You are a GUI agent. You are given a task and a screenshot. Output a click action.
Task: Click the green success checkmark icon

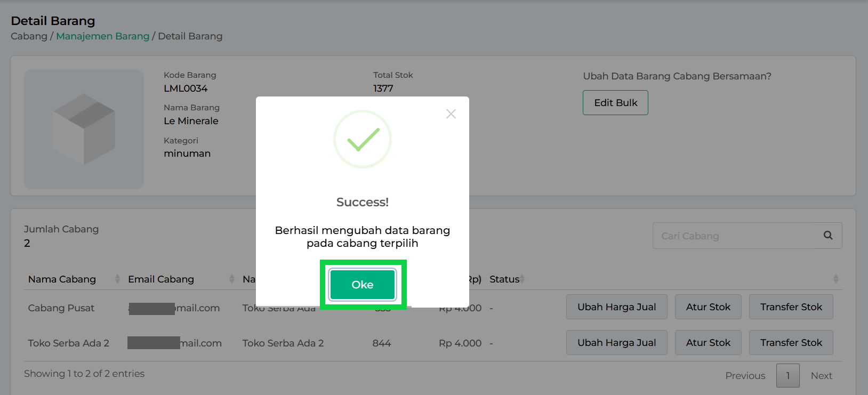point(363,140)
